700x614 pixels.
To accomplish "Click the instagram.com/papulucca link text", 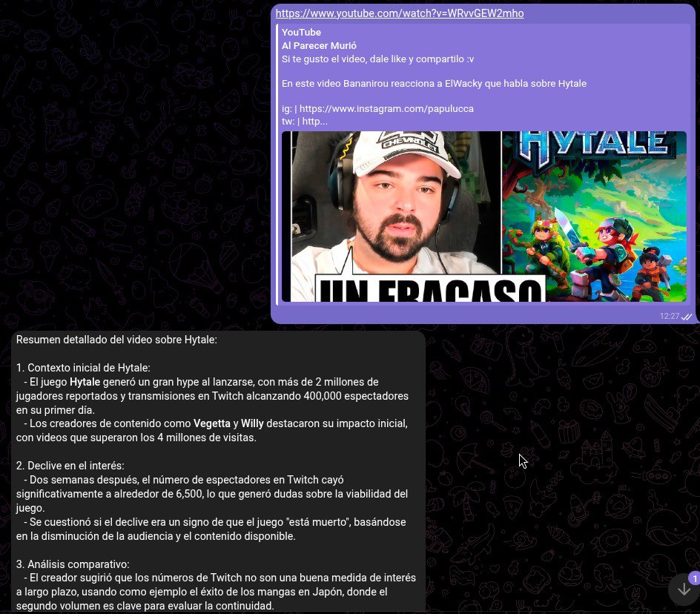I will pos(386,108).
